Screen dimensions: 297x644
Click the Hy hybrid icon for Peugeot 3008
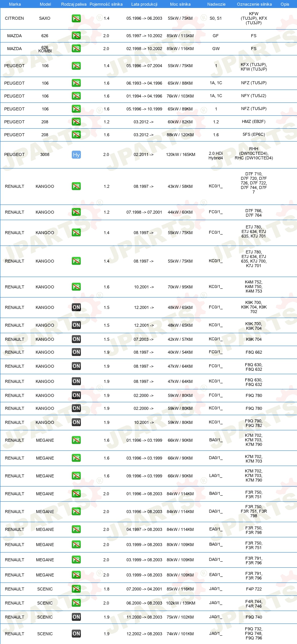click(x=76, y=154)
